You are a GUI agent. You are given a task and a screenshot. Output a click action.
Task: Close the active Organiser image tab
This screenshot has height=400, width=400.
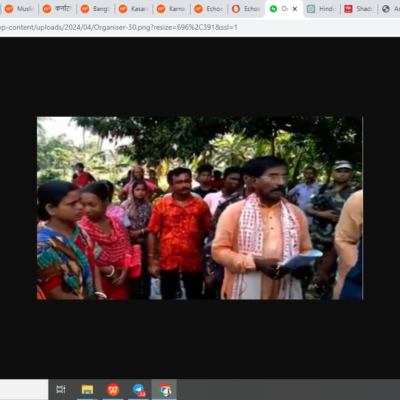295,9
